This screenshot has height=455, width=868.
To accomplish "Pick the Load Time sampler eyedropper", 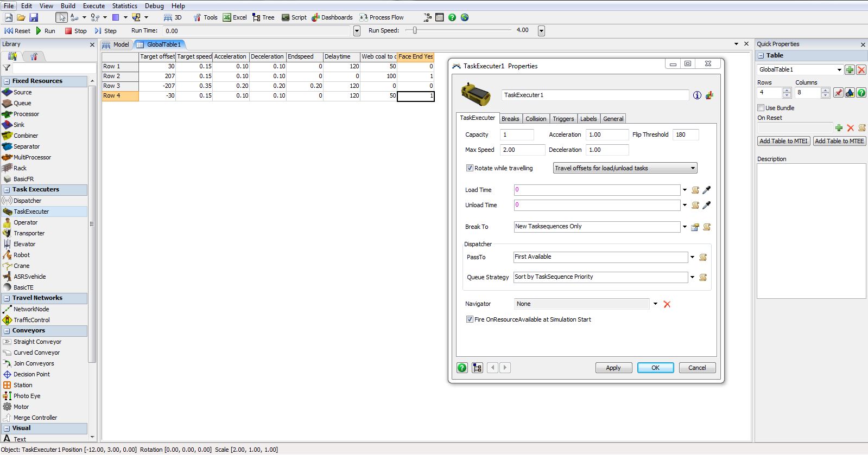I will [706, 190].
